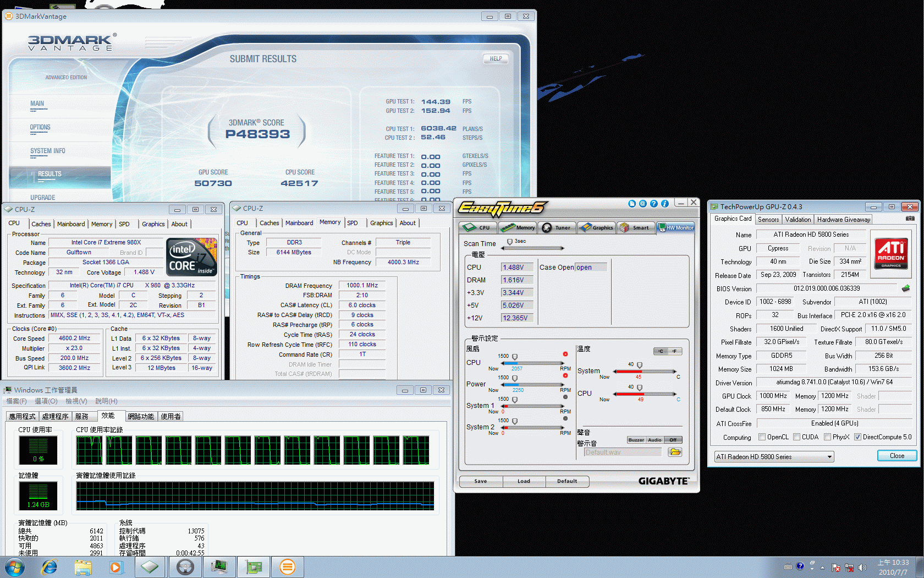Switch temperature unit to °C
Viewport: 924px width, 578px height.
coord(661,351)
